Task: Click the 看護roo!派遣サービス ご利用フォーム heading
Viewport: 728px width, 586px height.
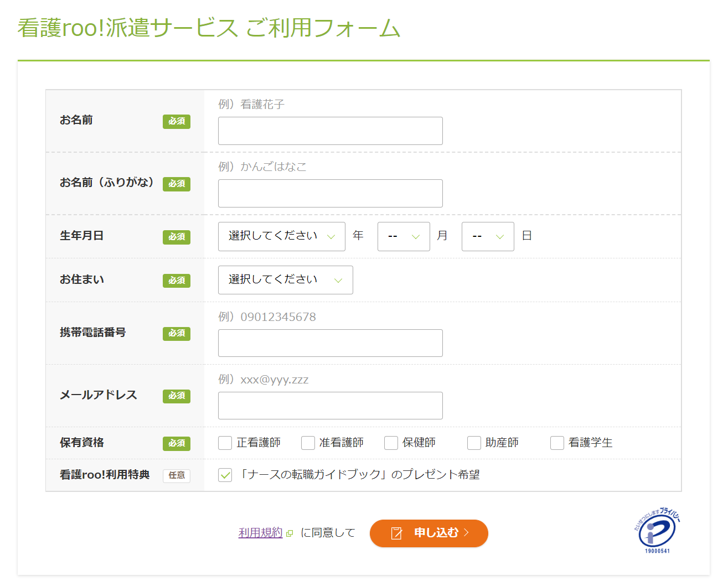Action: tap(209, 28)
